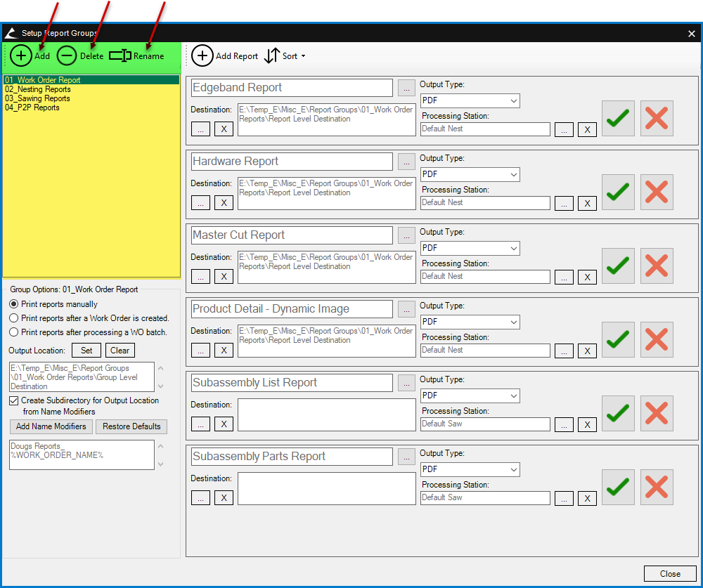
Task: Clear processing station X for Product Detail
Action: (587, 351)
